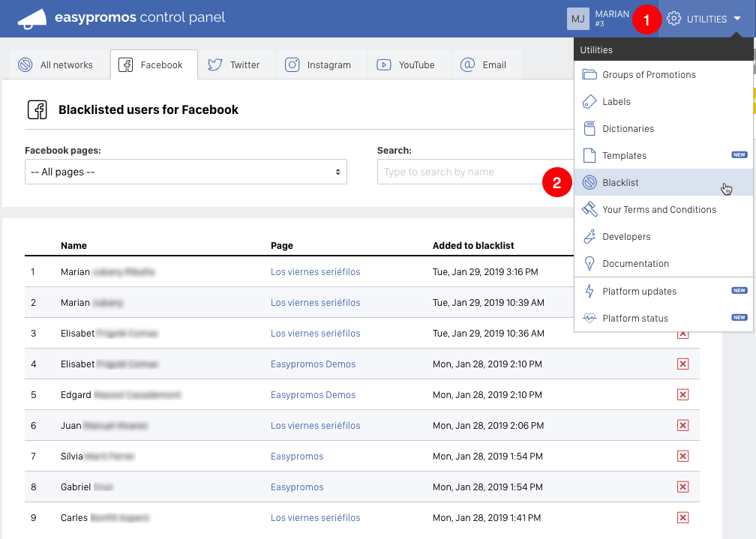Open Groups of Promotions menu item
The width and height of the screenshot is (756, 539).
664,75
